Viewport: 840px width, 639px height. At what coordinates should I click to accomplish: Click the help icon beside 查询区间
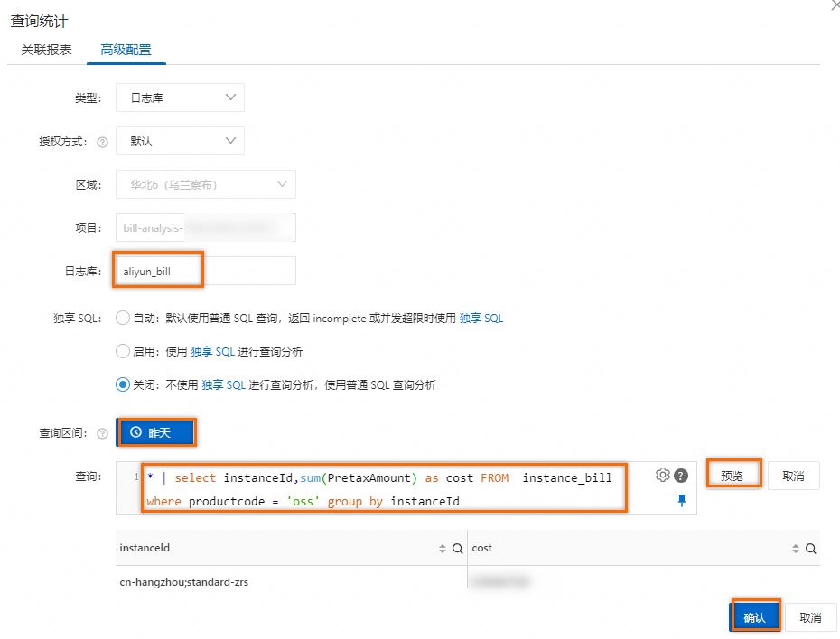102,433
